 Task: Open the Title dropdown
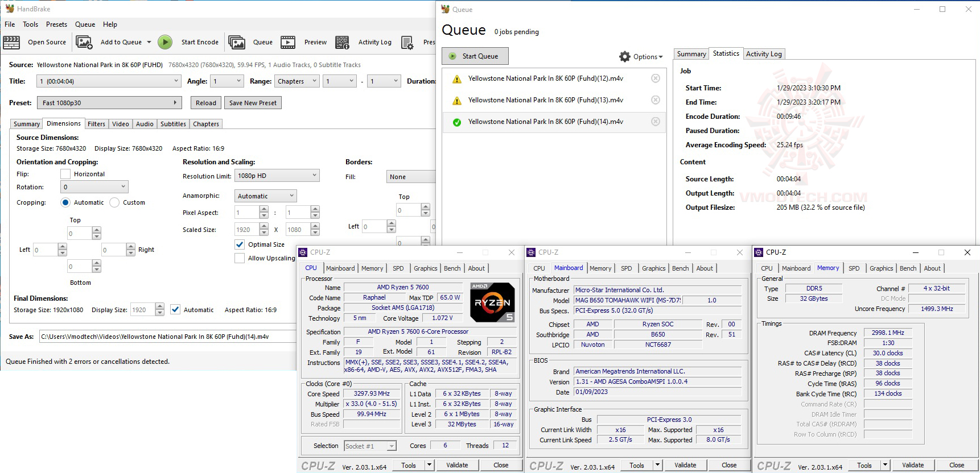point(109,81)
